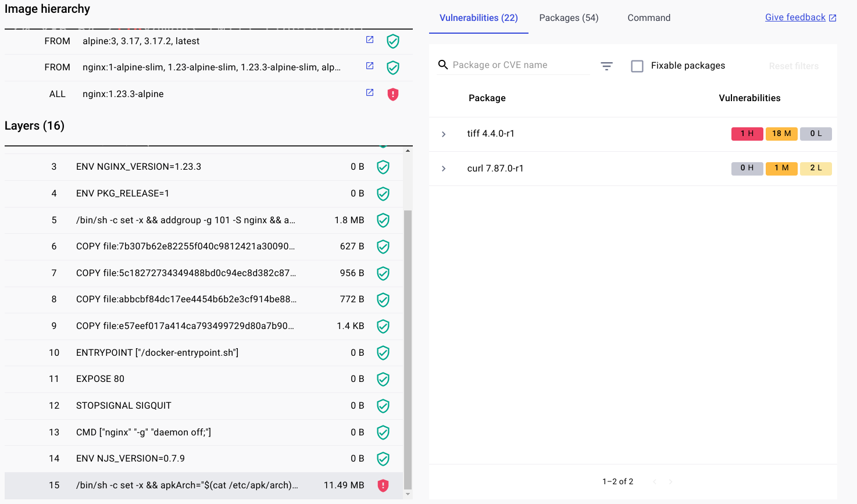Open the Give feedback link
Viewport: 857px width, 504px height.
(x=801, y=17)
